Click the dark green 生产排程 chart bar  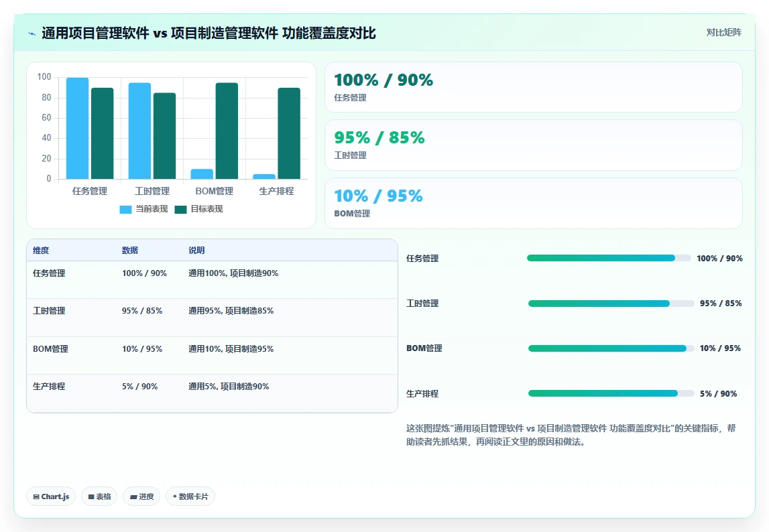[x=289, y=133]
